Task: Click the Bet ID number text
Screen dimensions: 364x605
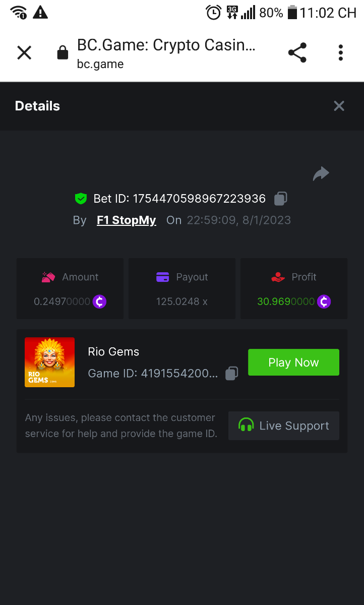Action: (199, 199)
